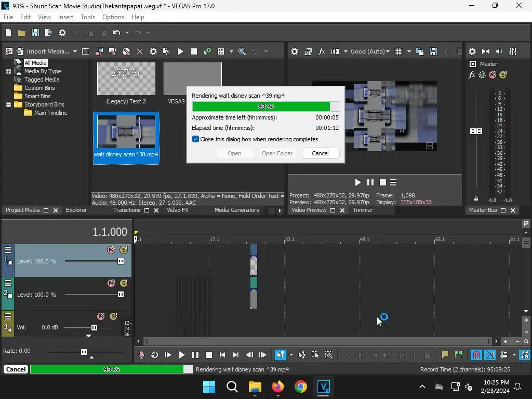
Task: Click the Open Folder button in render dialog
Action: point(277,153)
